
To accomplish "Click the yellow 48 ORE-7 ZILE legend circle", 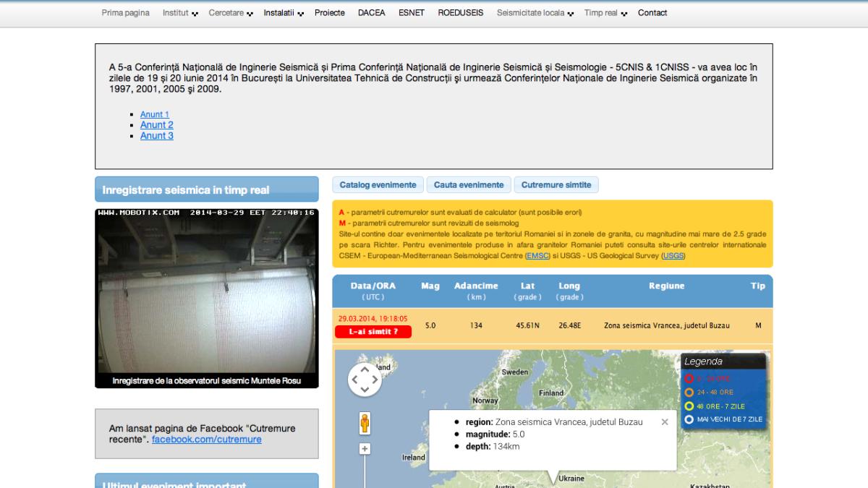I will coord(689,406).
